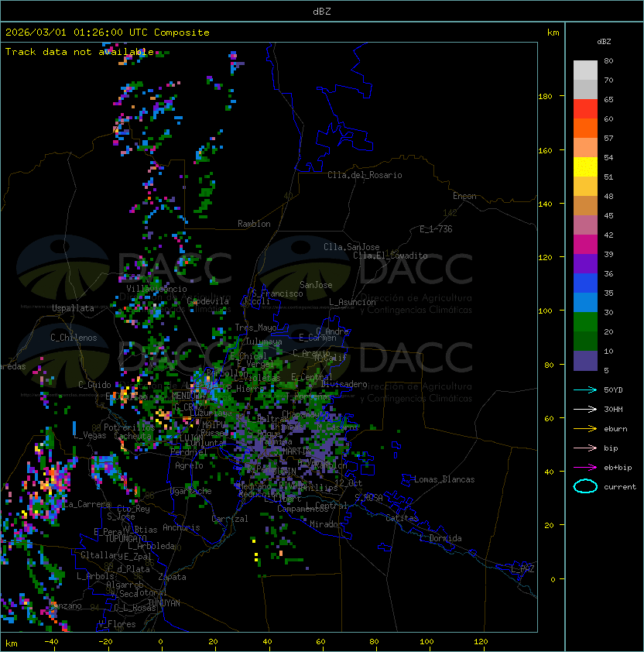Click the 180 km vertical axis tick label
The image size is (644, 652).
pyautogui.click(x=545, y=97)
